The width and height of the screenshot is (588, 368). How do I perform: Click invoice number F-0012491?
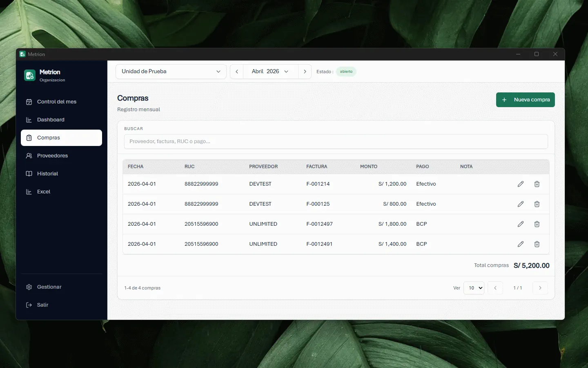coord(319,244)
